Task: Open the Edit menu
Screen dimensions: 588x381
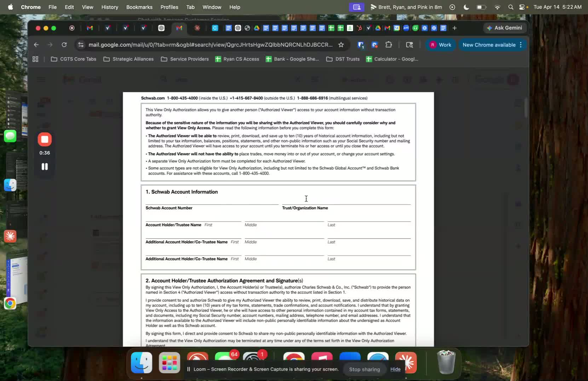Action: click(x=69, y=7)
